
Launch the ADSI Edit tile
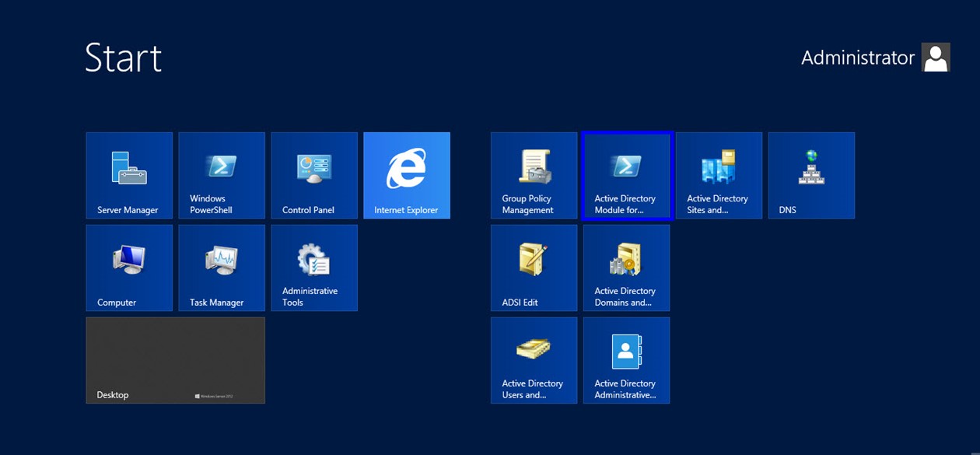[534, 268]
